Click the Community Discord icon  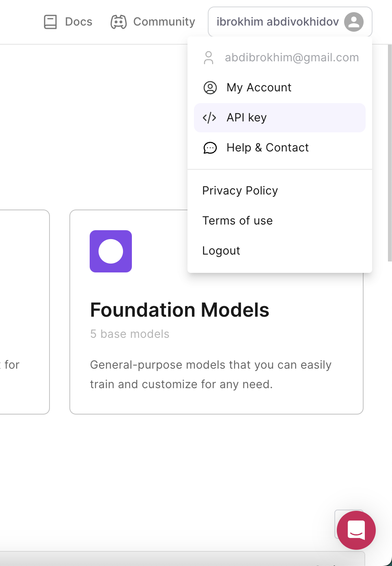(x=118, y=22)
